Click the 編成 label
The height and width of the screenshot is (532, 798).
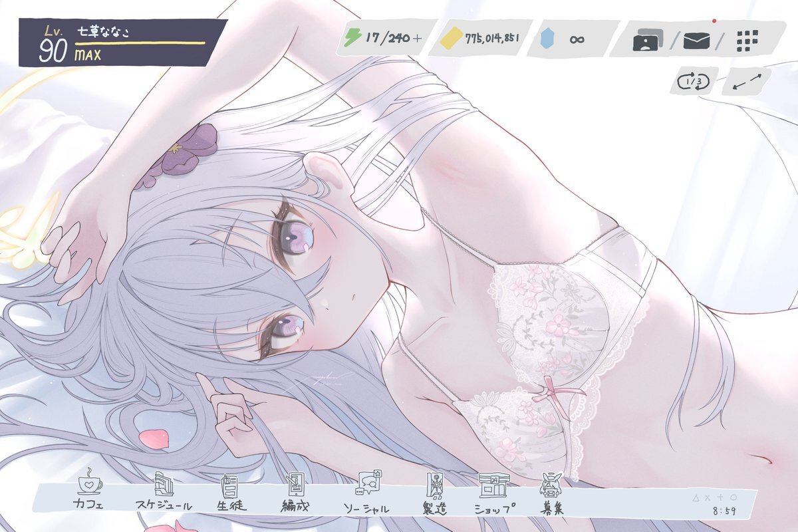[295, 506]
